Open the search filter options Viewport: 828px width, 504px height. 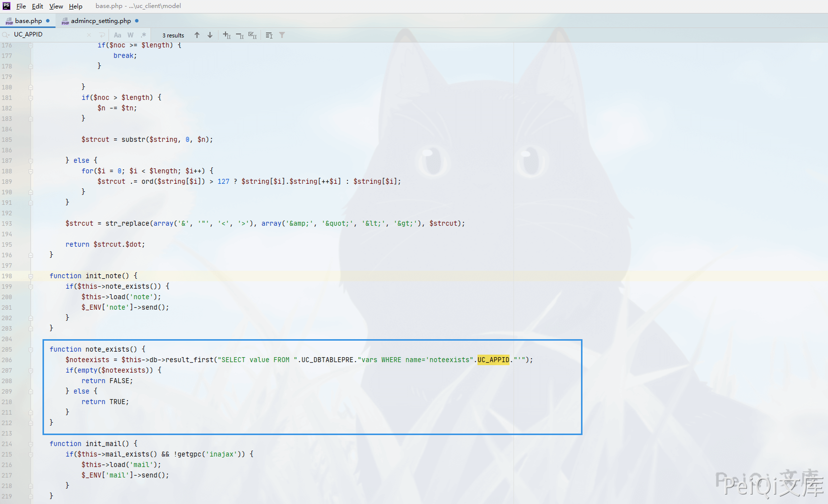click(282, 35)
